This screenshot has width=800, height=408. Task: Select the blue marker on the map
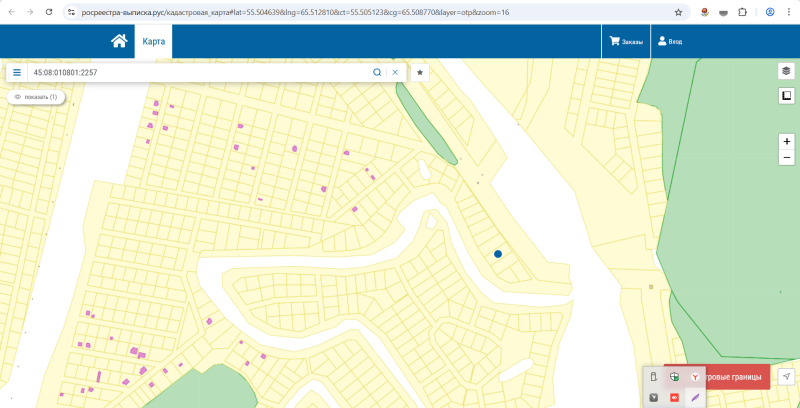coord(498,253)
